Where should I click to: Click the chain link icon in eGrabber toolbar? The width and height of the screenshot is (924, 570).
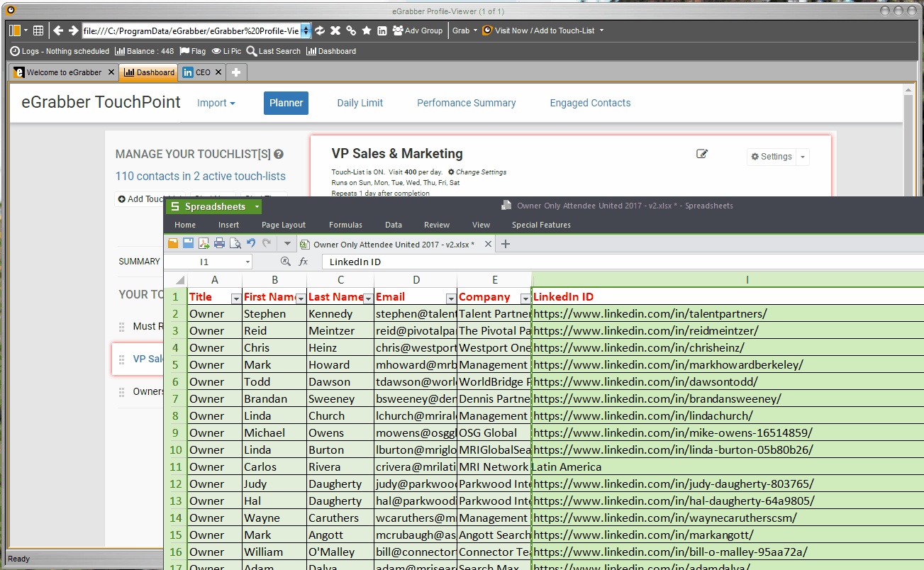[x=351, y=30]
